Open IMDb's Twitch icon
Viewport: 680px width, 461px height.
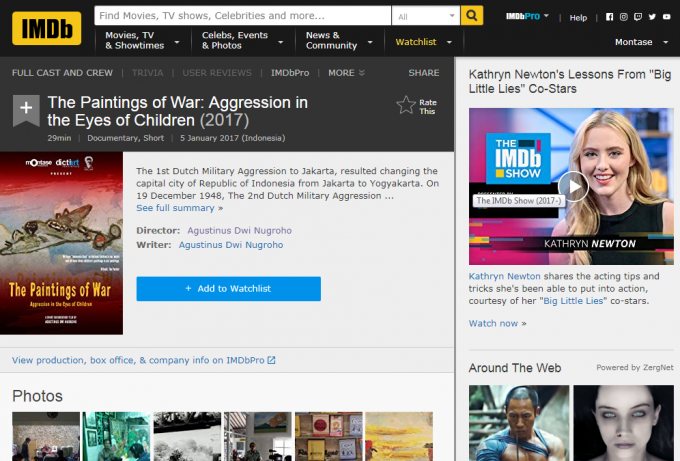click(638, 17)
